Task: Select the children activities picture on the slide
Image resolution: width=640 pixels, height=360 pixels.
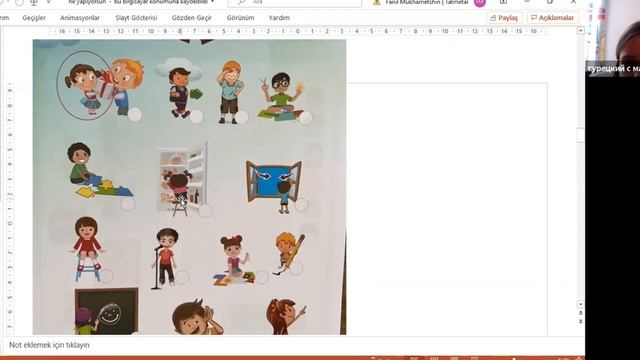Action: pyautogui.click(x=189, y=187)
